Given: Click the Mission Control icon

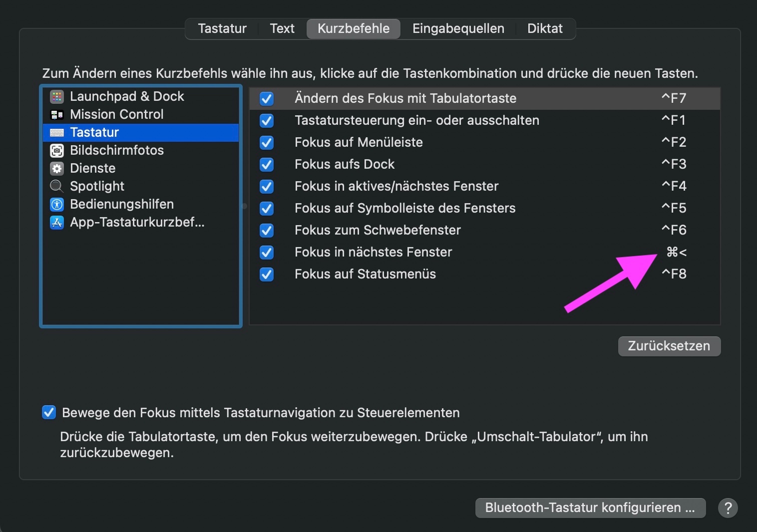Looking at the screenshot, I should [57, 114].
